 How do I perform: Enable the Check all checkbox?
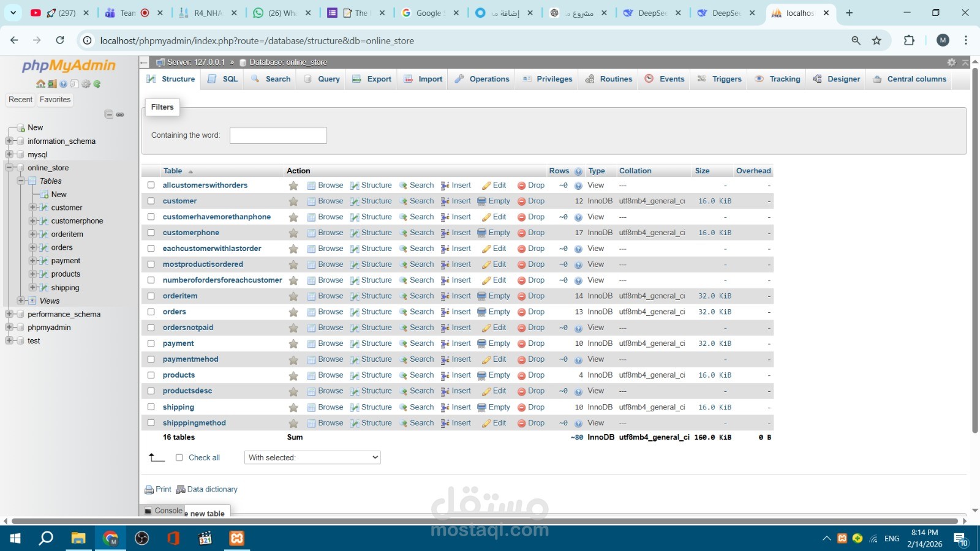pyautogui.click(x=179, y=458)
